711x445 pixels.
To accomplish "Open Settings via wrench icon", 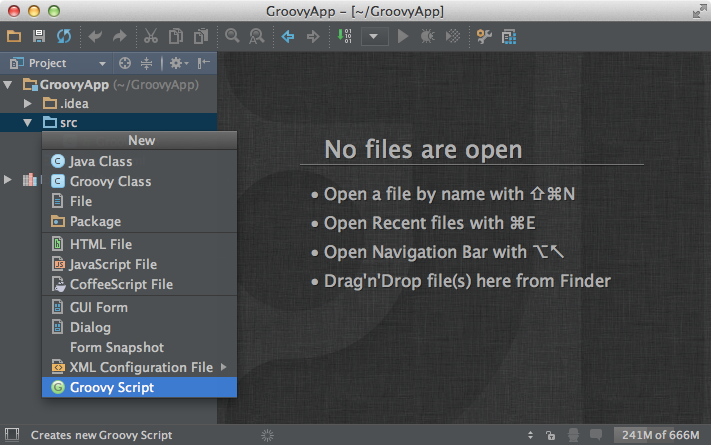I will point(484,36).
